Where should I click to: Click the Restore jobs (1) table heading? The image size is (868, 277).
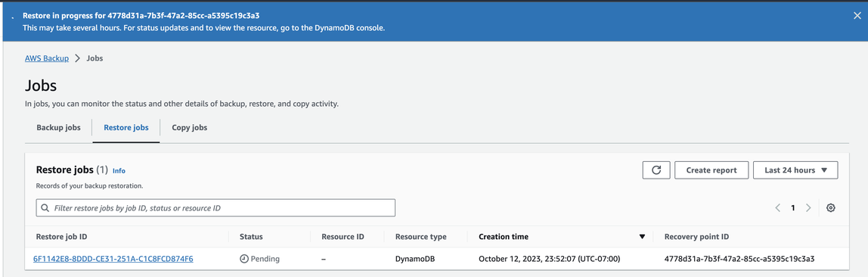point(72,170)
